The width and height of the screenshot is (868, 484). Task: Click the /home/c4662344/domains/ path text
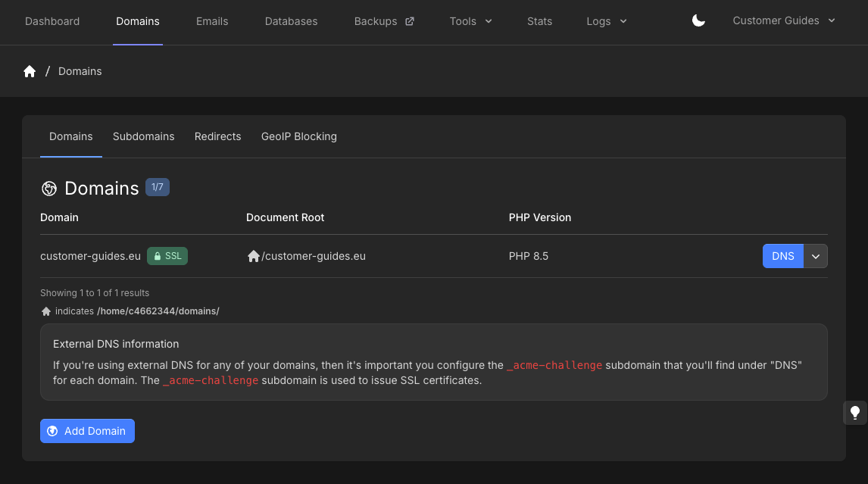[158, 311]
